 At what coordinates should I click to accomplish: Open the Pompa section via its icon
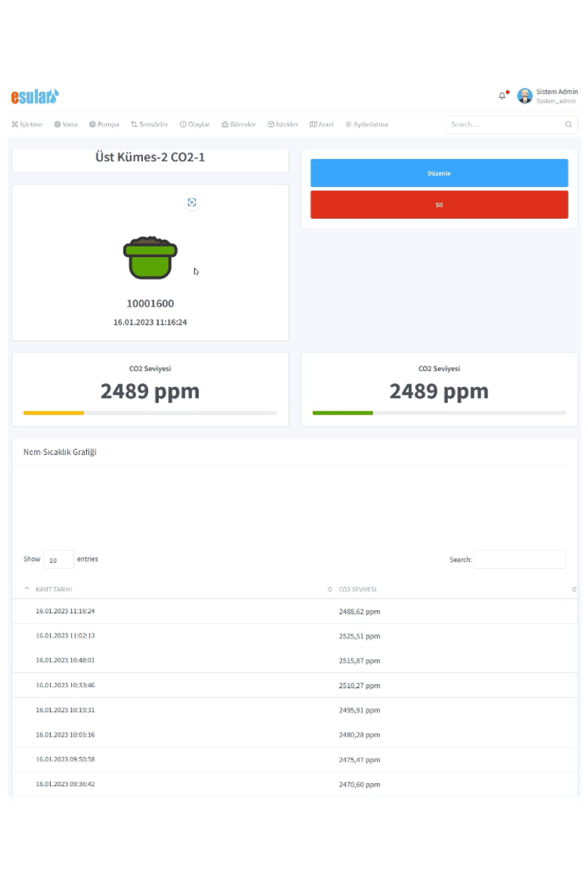coord(92,124)
